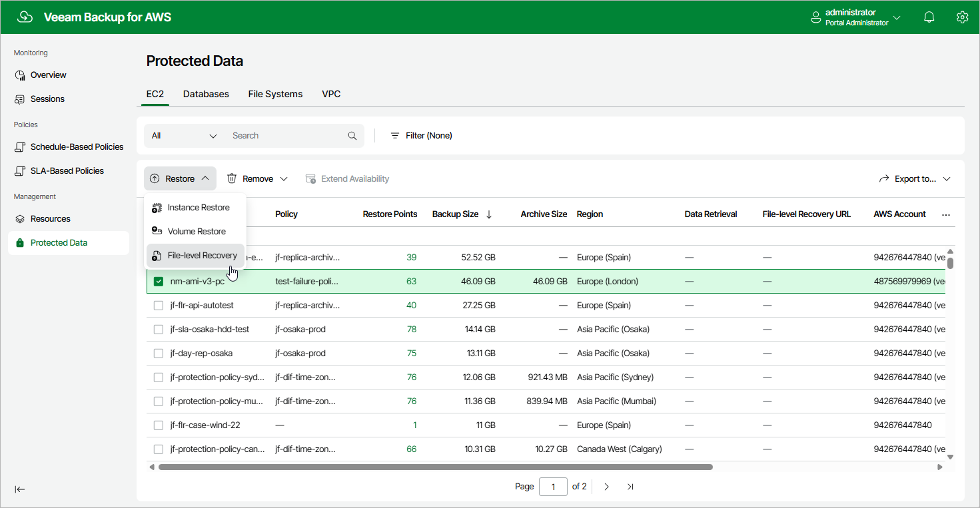This screenshot has width=980, height=508.
Task: Open column options three-dot menu
Action: pos(946,215)
